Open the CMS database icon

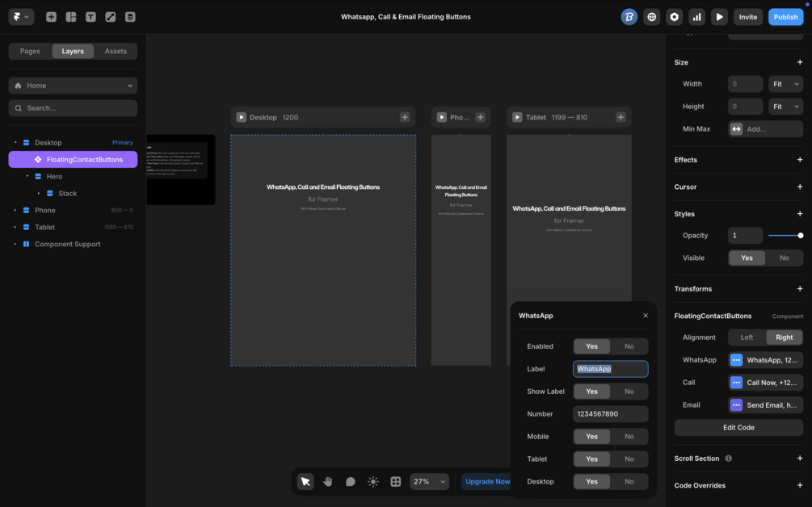coord(130,17)
